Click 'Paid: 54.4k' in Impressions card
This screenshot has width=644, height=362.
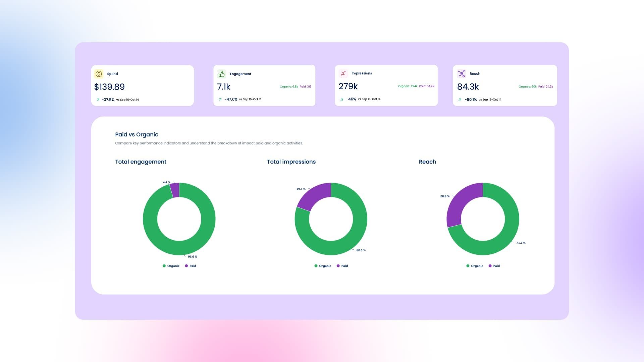click(427, 86)
